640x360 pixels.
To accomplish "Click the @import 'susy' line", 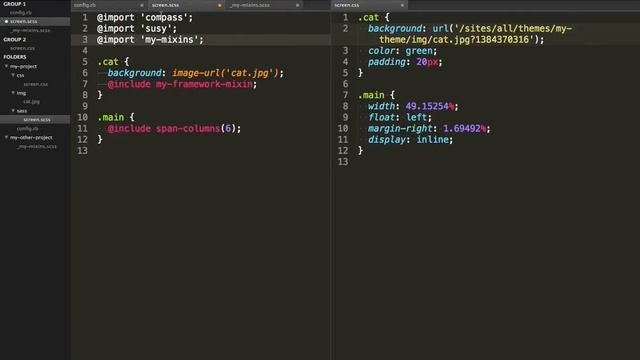I will click(x=137, y=29).
